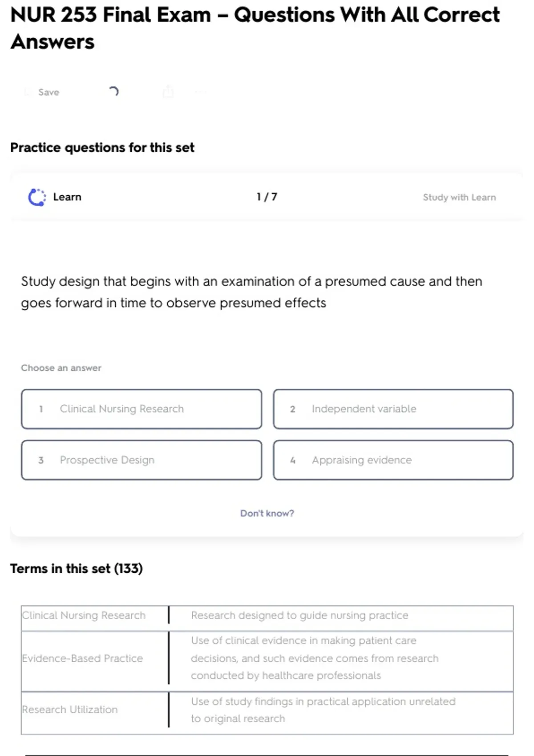
Task: Click the loading spinner icon
Action: click(x=113, y=92)
